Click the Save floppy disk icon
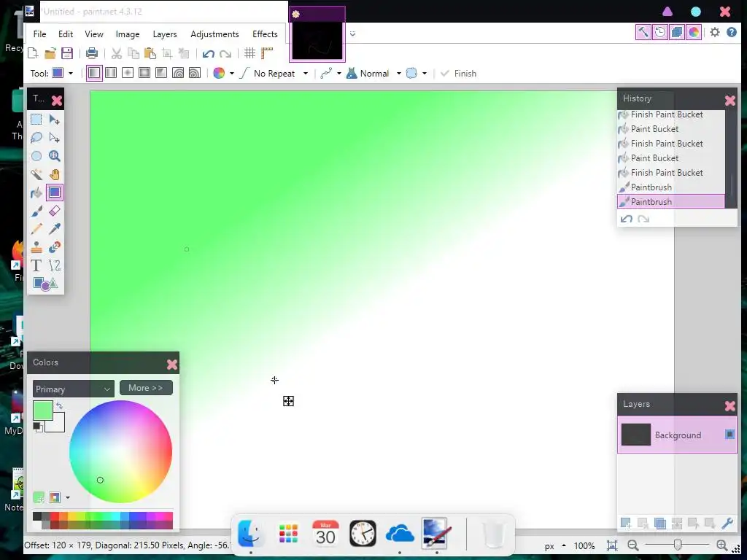Screen dimensions: 747x560 (x=67, y=53)
